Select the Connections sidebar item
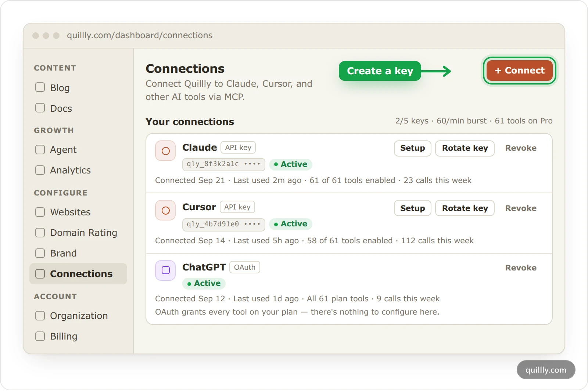 tap(78, 274)
